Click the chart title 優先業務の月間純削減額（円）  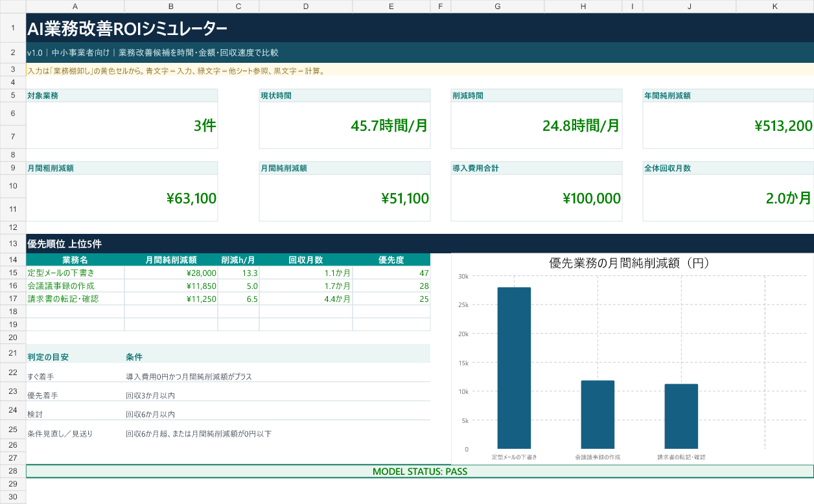[629, 263]
